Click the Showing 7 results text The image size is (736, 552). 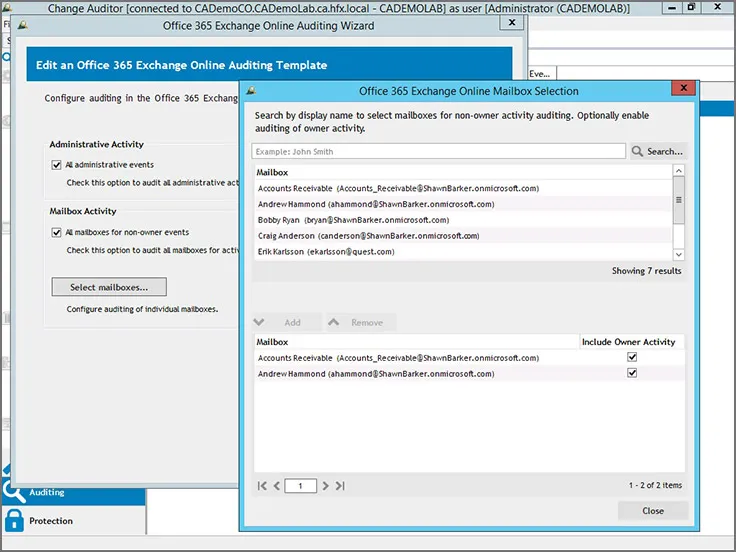646,271
